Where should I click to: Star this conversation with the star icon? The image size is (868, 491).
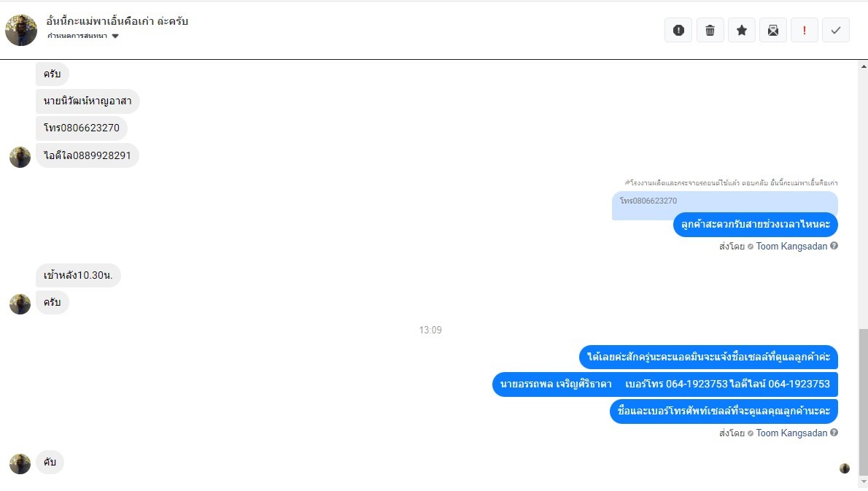[x=741, y=31]
